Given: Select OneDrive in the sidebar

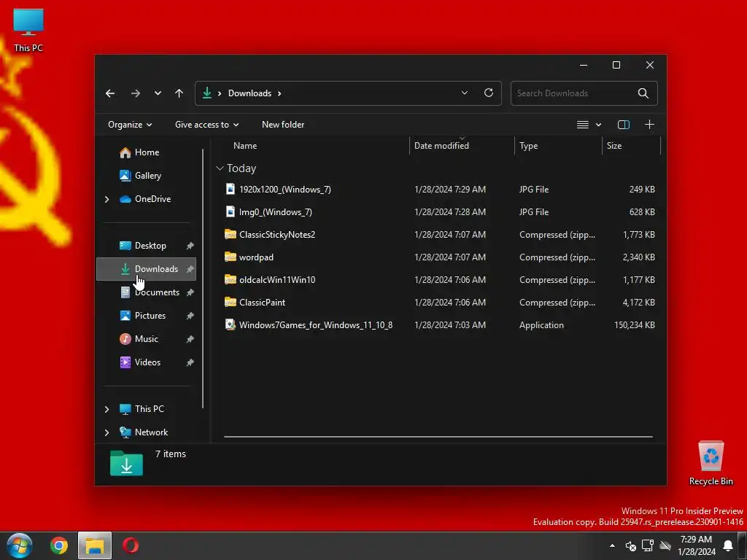Looking at the screenshot, I should [145, 199].
